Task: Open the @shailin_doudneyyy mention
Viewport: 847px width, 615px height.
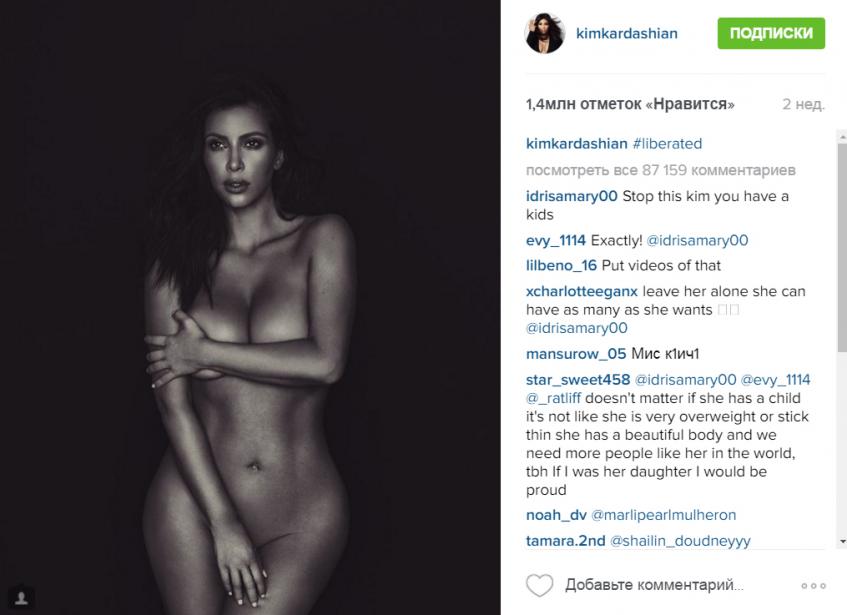Action: [x=680, y=540]
